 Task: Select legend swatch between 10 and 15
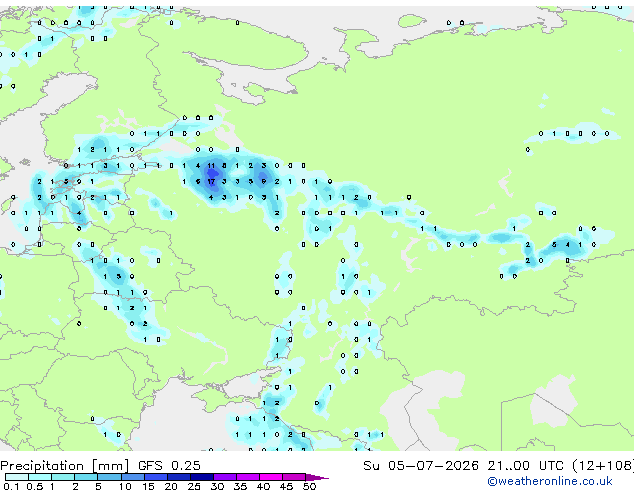(x=132, y=477)
